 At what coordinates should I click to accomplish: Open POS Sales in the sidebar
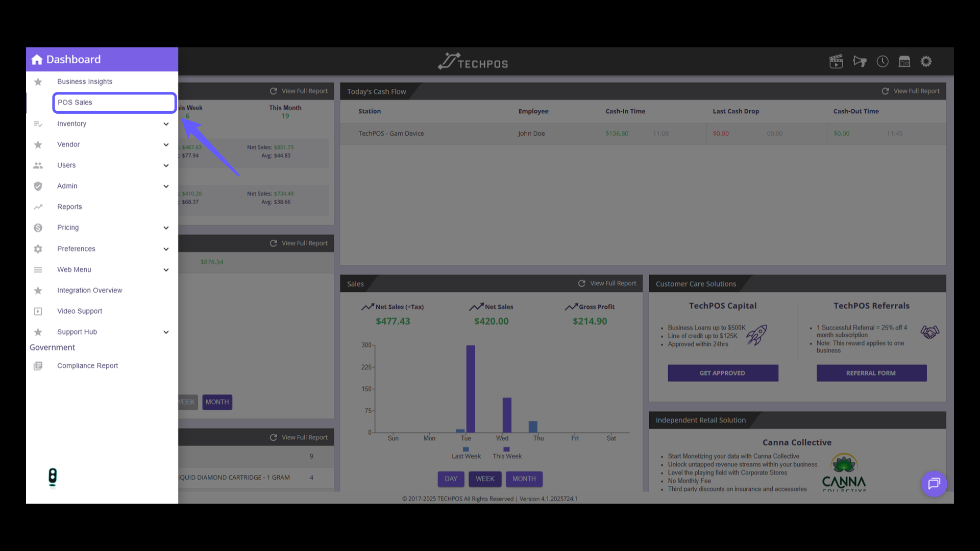[114, 103]
